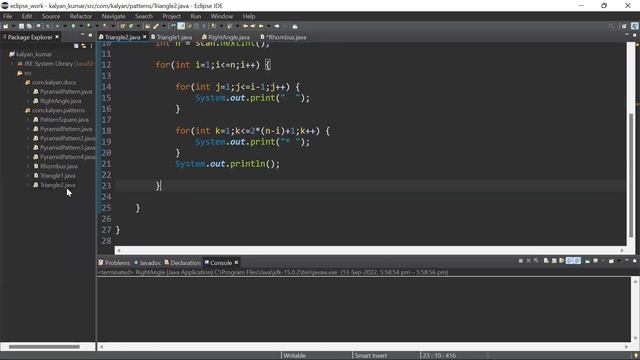Toggle Link with Editor in Package Explorer
The width and height of the screenshot is (640, 360).
(x=84, y=46)
